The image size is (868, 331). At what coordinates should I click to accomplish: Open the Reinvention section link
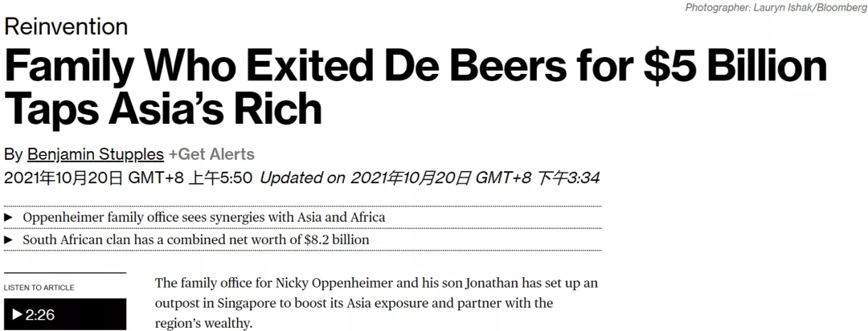(x=66, y=26)
